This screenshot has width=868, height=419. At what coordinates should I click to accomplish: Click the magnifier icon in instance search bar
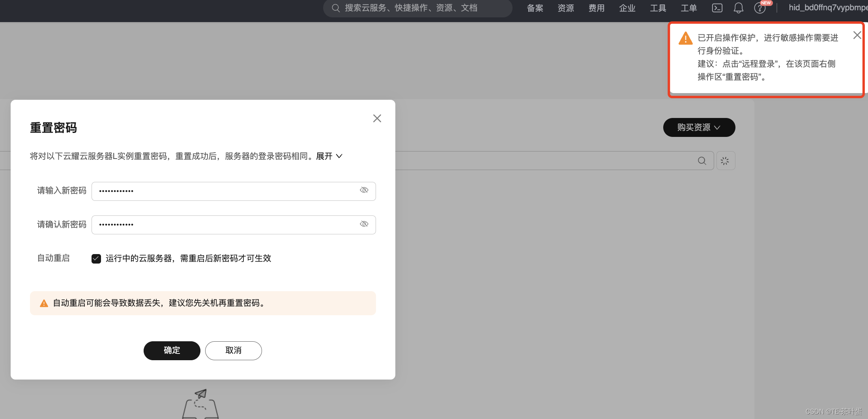pos(702,161)
